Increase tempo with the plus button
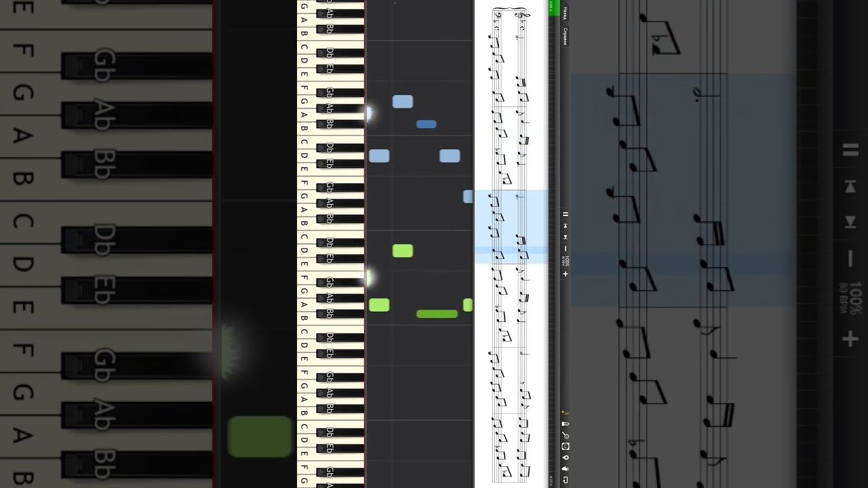 pos(566,274)
